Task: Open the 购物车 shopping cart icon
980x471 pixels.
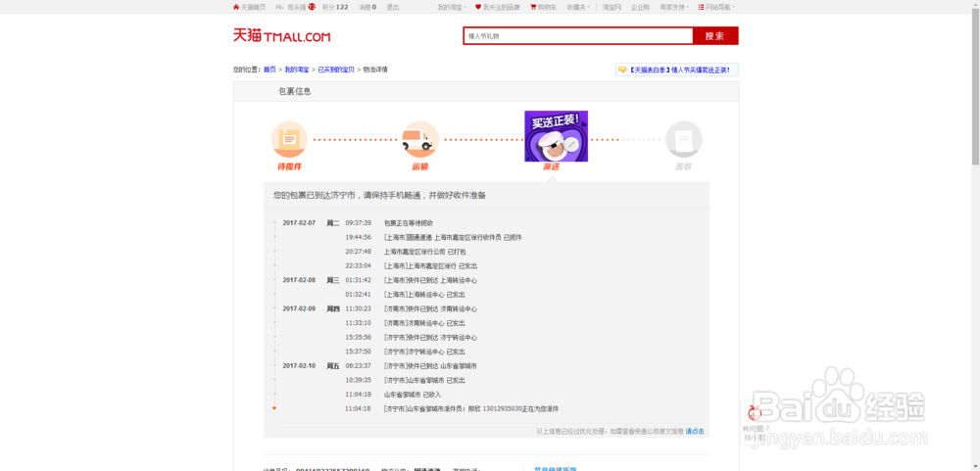Action: pos(533,8)
